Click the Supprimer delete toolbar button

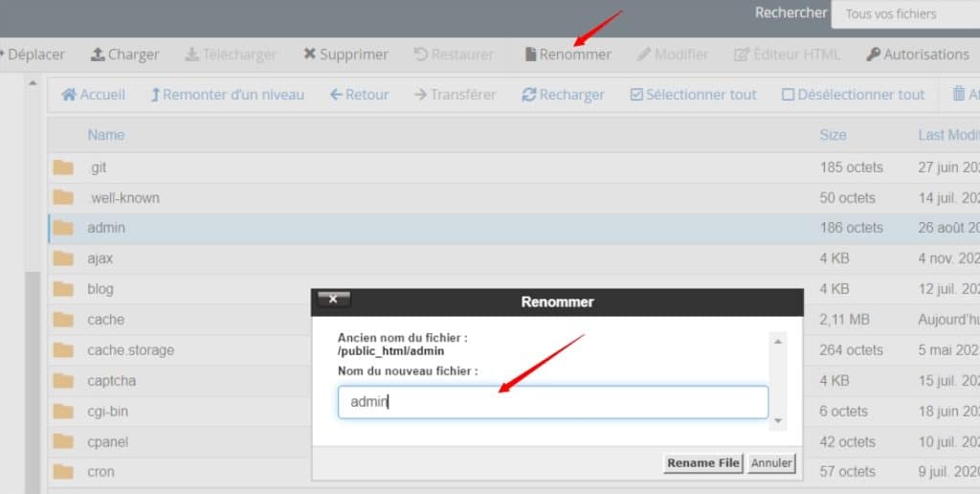pyautogui.click(x=345, y=55)
